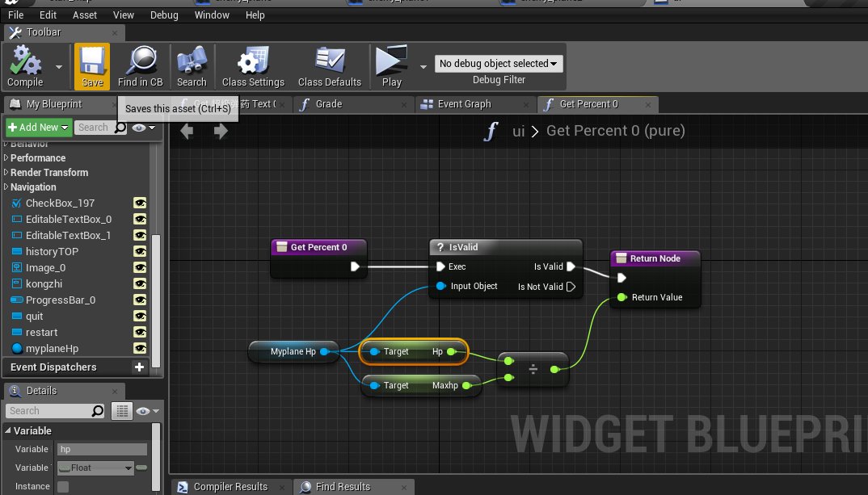Image resolution: width=868 pixels, height=495 pixels.
Task: Expand the Render Transform category
Action: coord(6,172)
